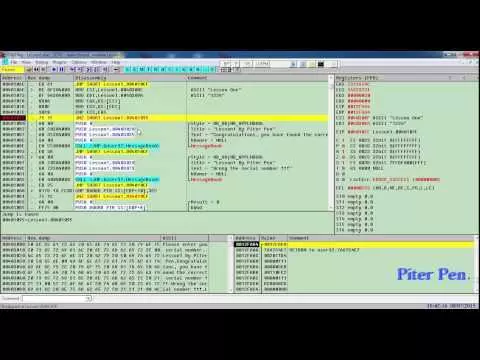Screen dimensions: 480x360
Task: Run the program with the play icon
Action: 54,69
